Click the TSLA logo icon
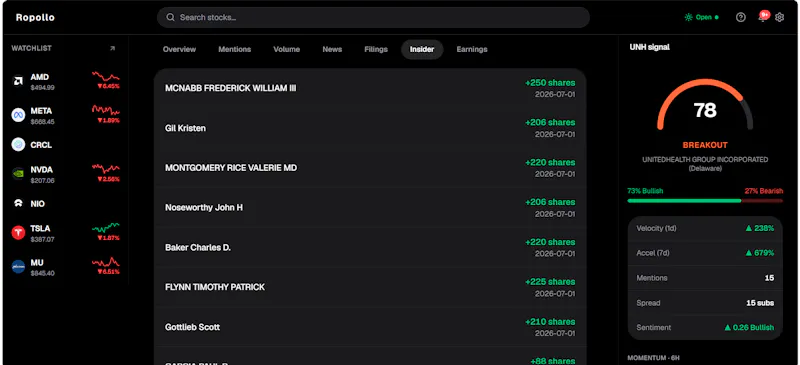 click(x=18, y=233)
